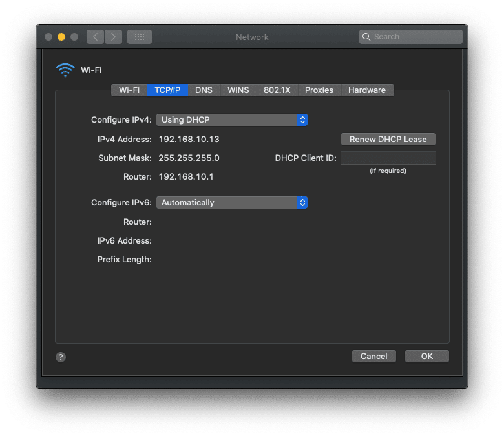
Task: Show all preferences via the grid icon
Action: 140,37
